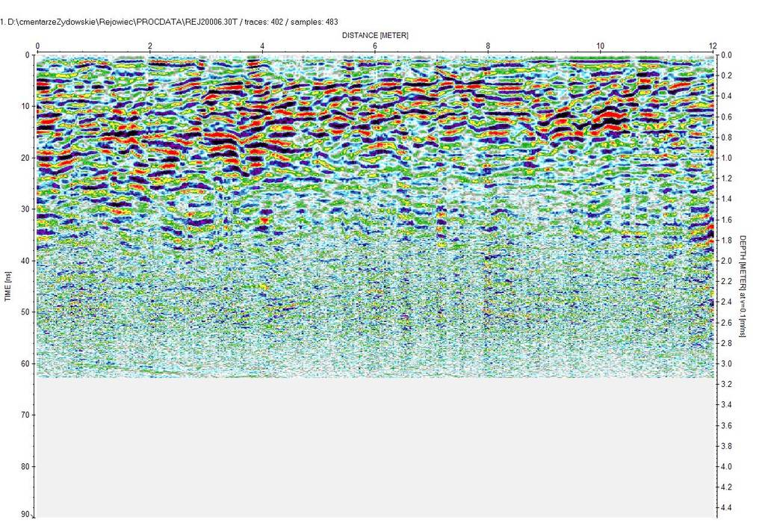Image resolution: width=765 pixels, height=532 pixels.
Task: Click the 30 ns tick on time axis
Action: point(24,209)
